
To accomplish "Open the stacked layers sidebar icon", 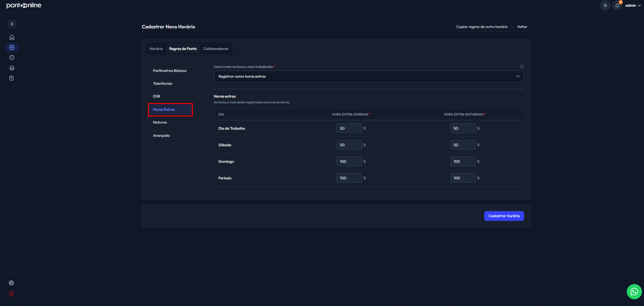I will (x=12, y=68).
